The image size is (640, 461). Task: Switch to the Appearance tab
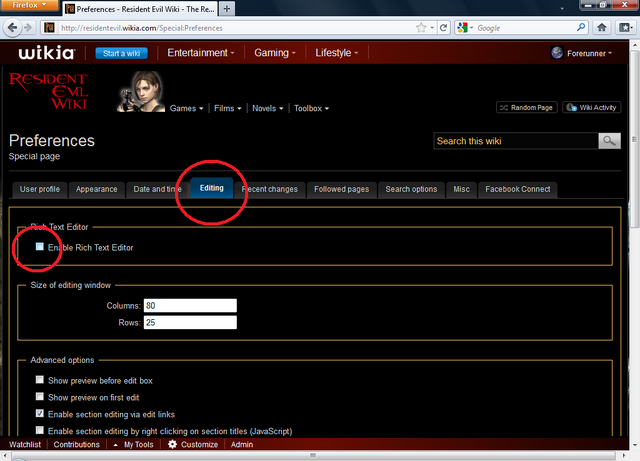click(96, 189)
